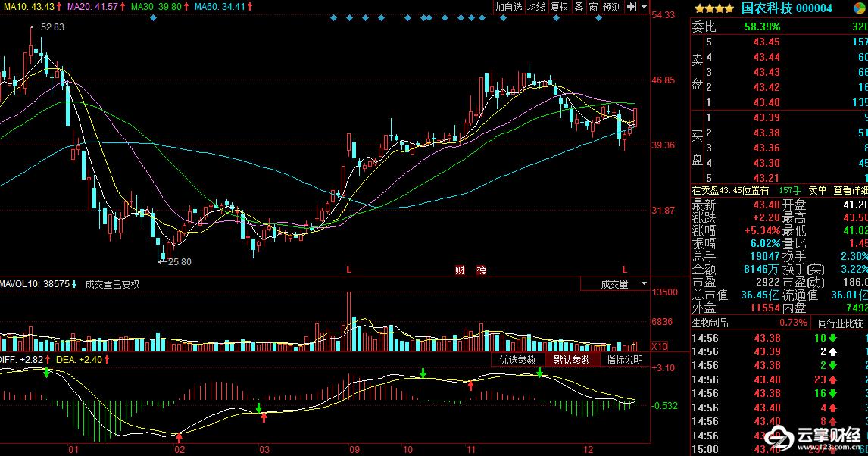The image size is (868, 456).
Task: Click the 叠 overlay chart button
Action: 579,7
